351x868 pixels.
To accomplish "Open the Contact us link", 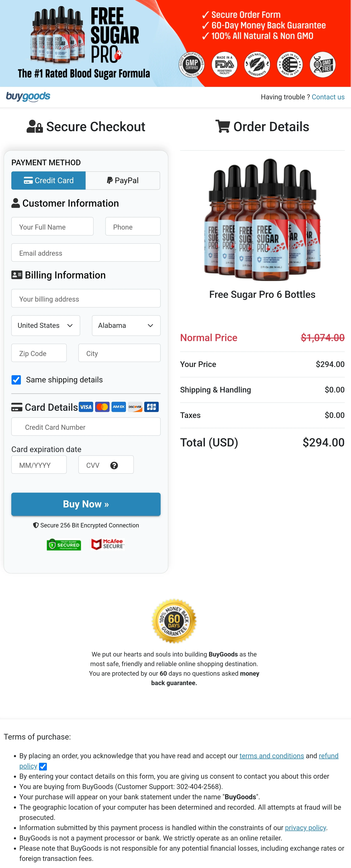I will click(328, 97).
